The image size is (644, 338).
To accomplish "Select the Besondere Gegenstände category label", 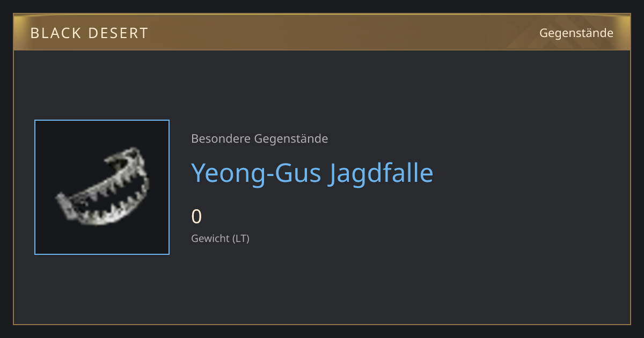I will (x=260, y=139).
